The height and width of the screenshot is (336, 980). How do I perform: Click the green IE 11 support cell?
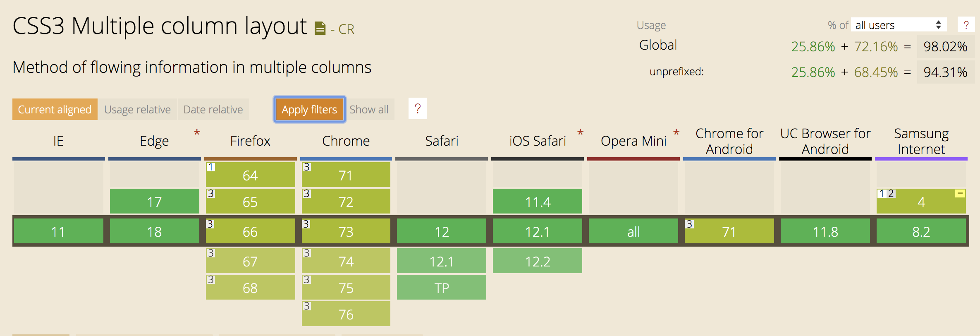point(58,231)
